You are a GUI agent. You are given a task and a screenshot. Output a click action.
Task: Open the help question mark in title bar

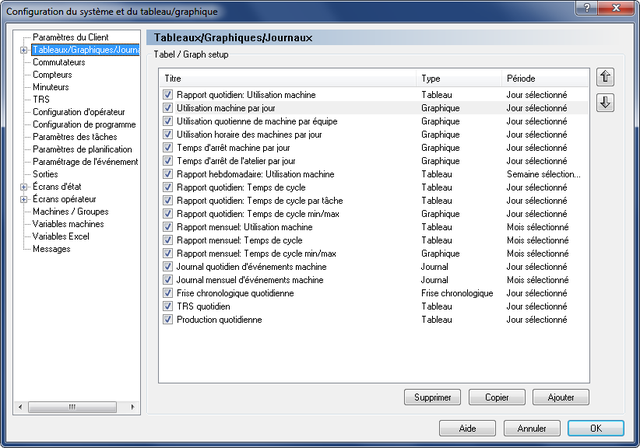click(588, 8)
